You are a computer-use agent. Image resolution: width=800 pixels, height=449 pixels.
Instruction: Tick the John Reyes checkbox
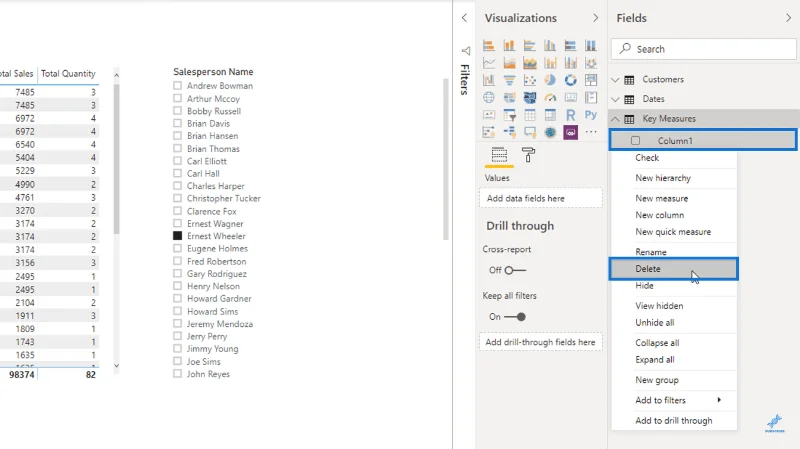[x=177, y=373]
